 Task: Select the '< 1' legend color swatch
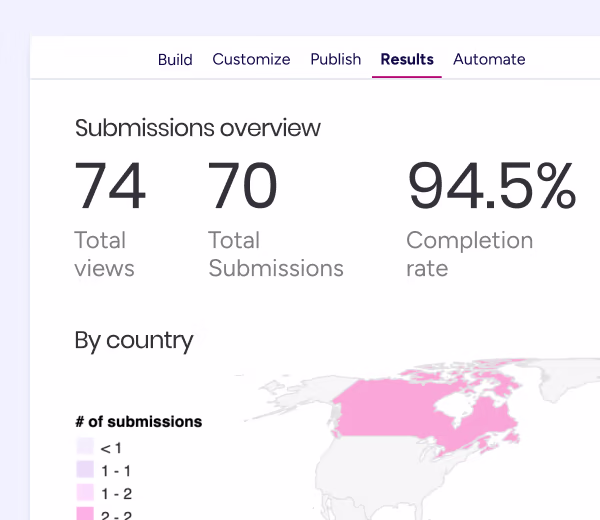pyautogui.click(x=85, y=447)
